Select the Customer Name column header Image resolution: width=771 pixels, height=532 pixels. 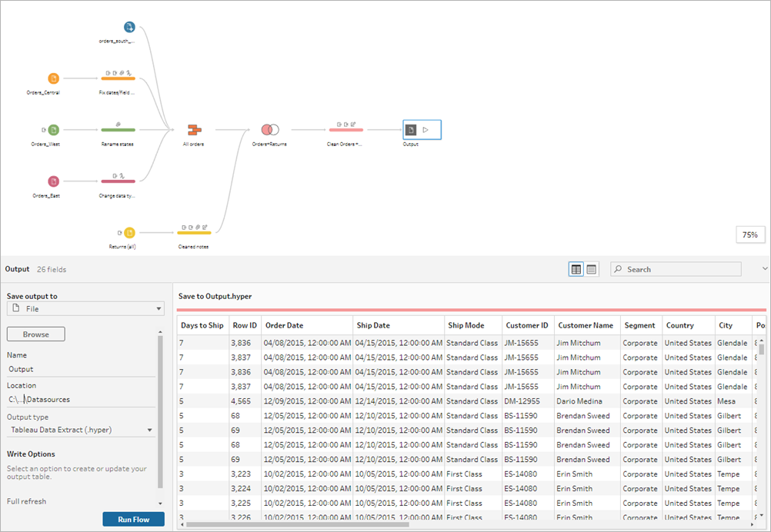click(x=588, y=325)
